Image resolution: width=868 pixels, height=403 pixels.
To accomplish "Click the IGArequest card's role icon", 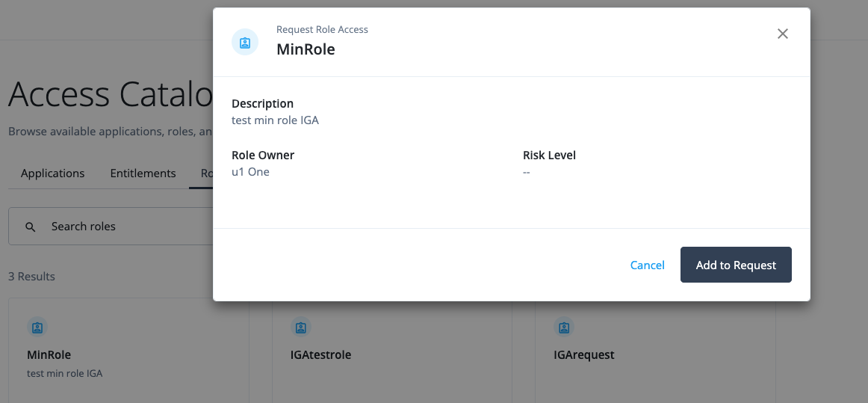I will point(564,327).
